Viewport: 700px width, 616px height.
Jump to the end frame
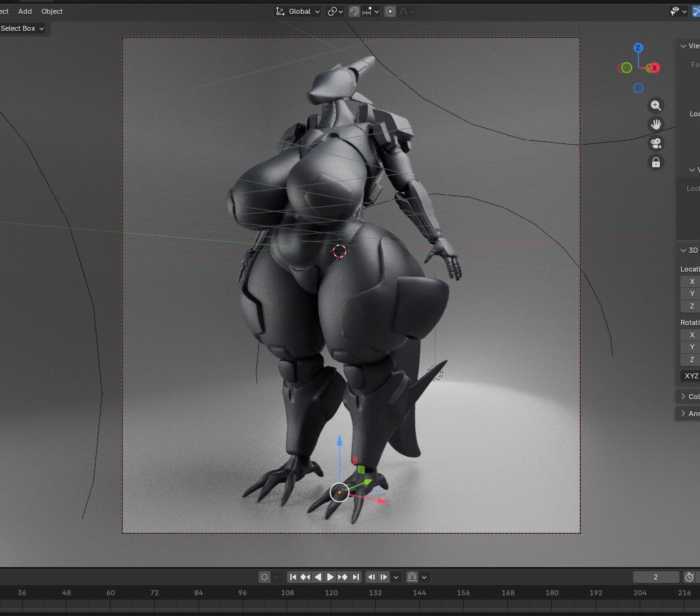point(356,577)
